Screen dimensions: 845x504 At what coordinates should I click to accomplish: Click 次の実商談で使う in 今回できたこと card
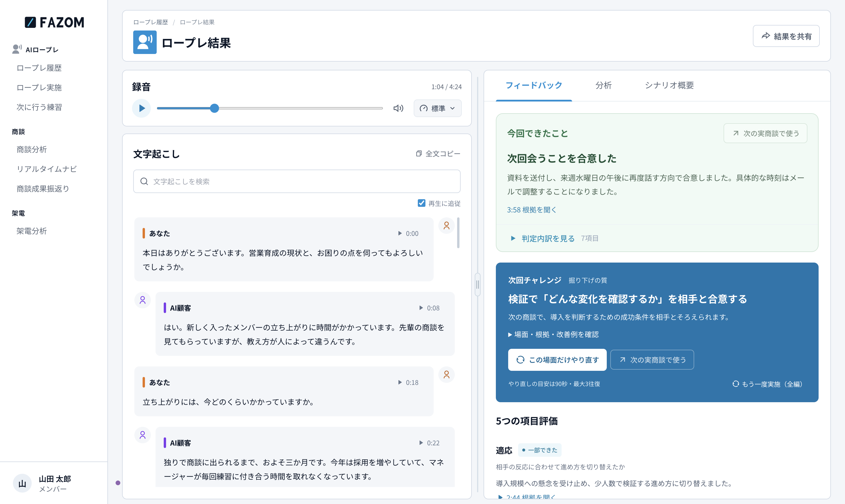tap(765, 133)
